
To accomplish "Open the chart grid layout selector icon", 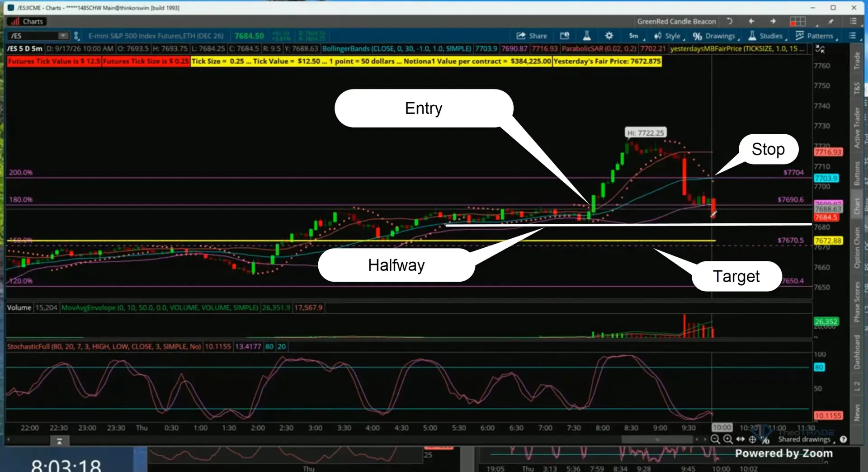I will coord(797,21).
